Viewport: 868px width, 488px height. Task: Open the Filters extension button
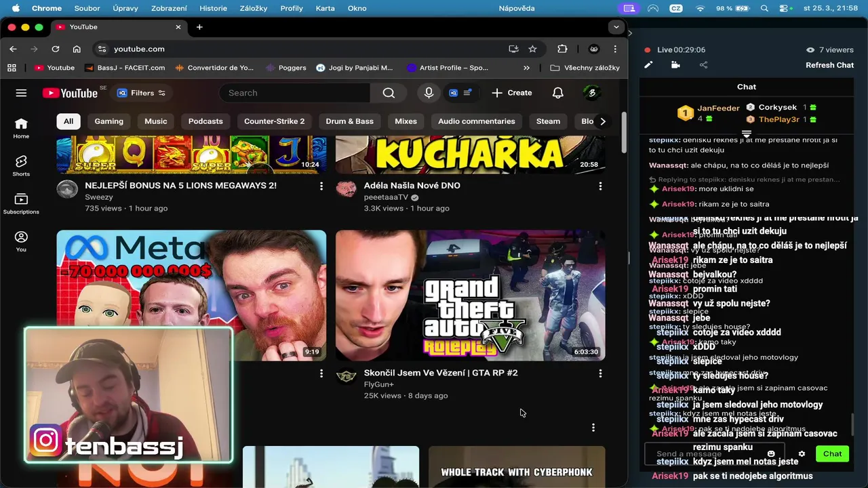(x=141, y=93)
